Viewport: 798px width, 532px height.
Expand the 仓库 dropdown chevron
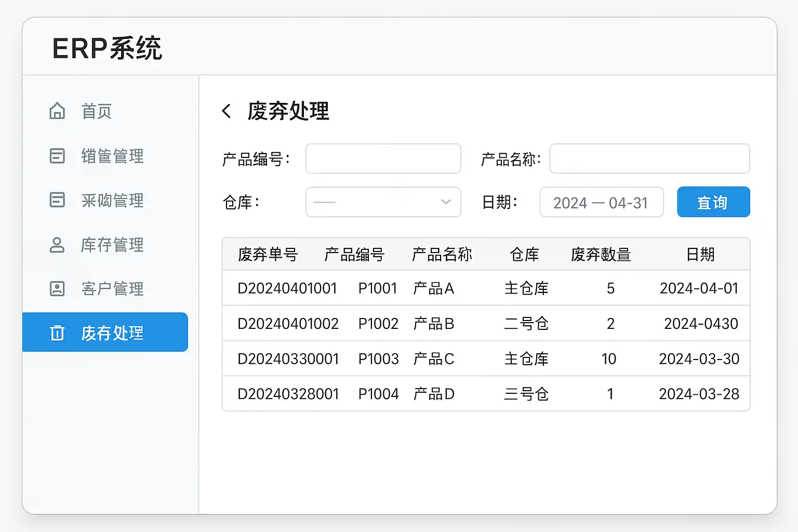click(445, 202)
